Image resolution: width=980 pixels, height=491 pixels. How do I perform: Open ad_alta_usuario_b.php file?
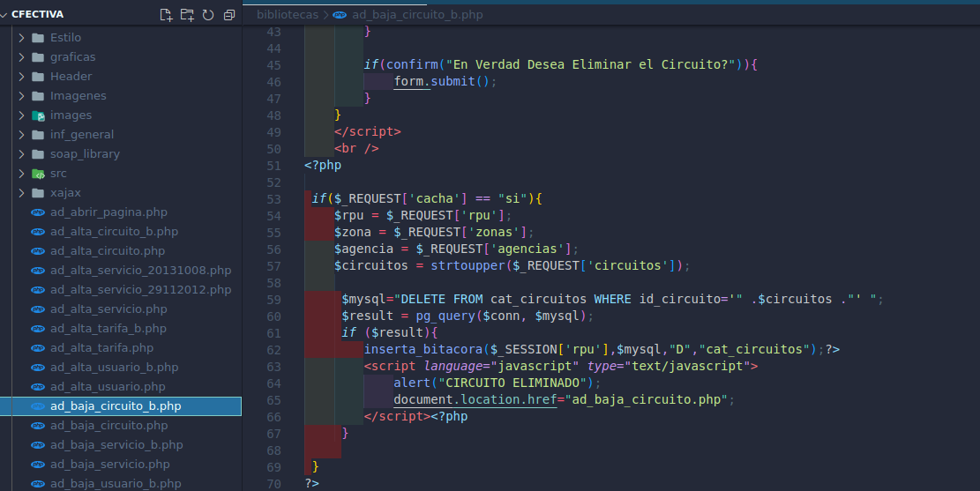tap(121, 367)
